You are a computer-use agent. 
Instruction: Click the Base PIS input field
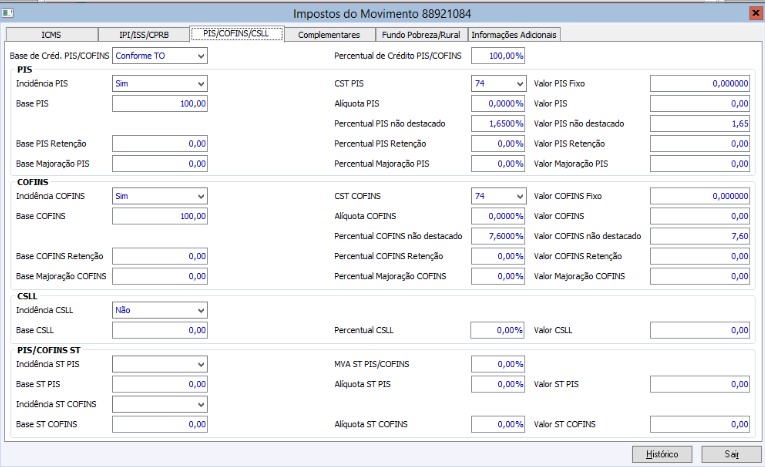160,104
